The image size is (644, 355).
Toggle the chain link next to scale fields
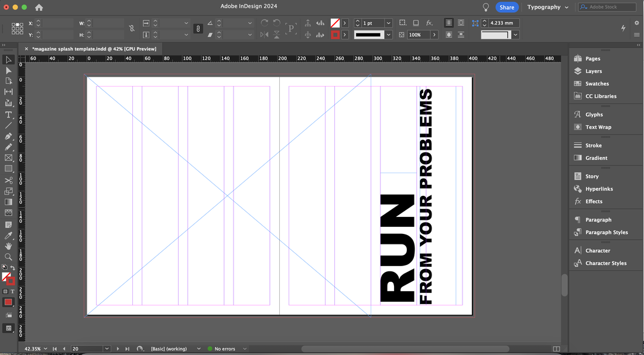pos(198,29)
